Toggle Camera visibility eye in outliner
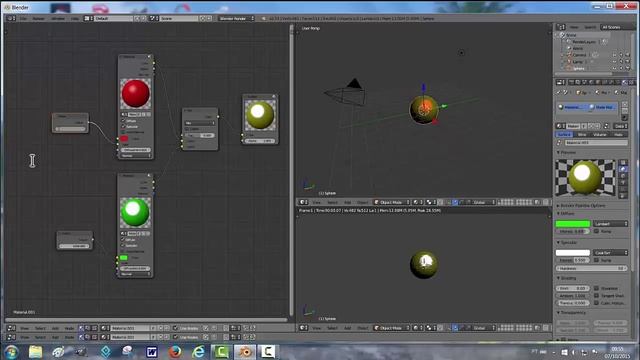Viewport: 640px width, 360px height. [x=615, y=55]
